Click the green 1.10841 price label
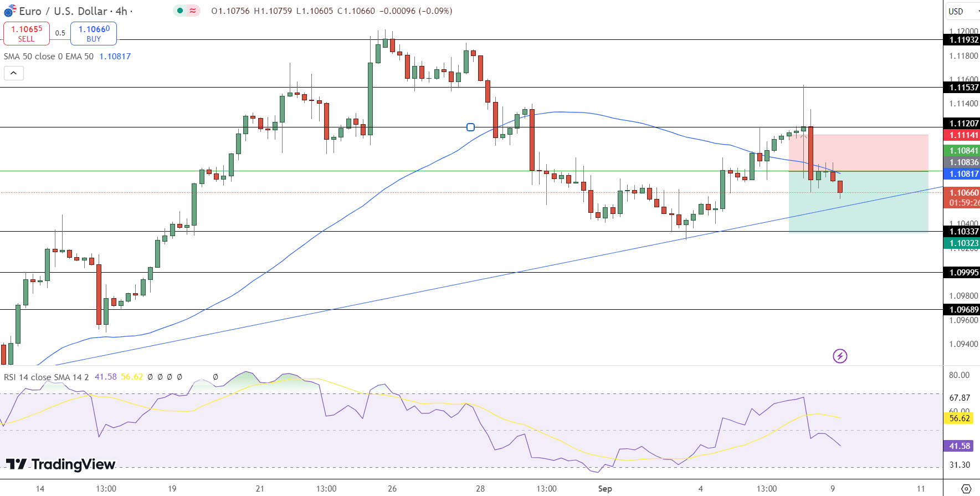 (x=962, y=151)
